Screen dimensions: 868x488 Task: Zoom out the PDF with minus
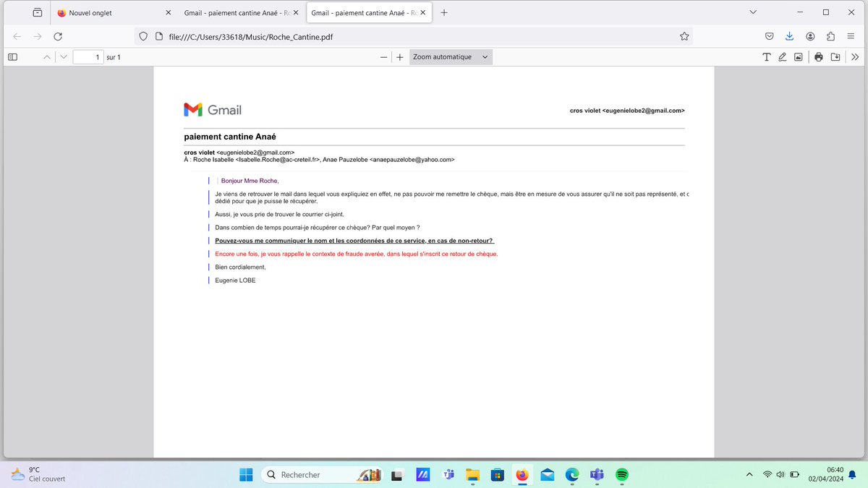(384, 57)
